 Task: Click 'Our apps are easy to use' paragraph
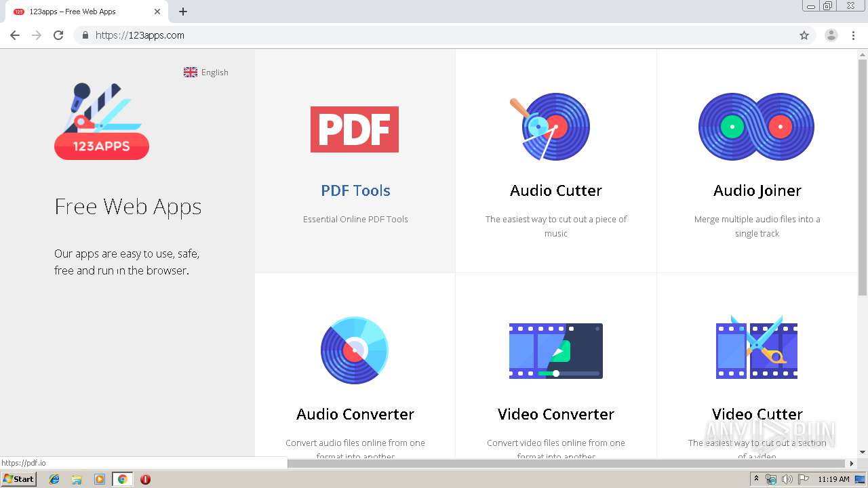[127, 262]
